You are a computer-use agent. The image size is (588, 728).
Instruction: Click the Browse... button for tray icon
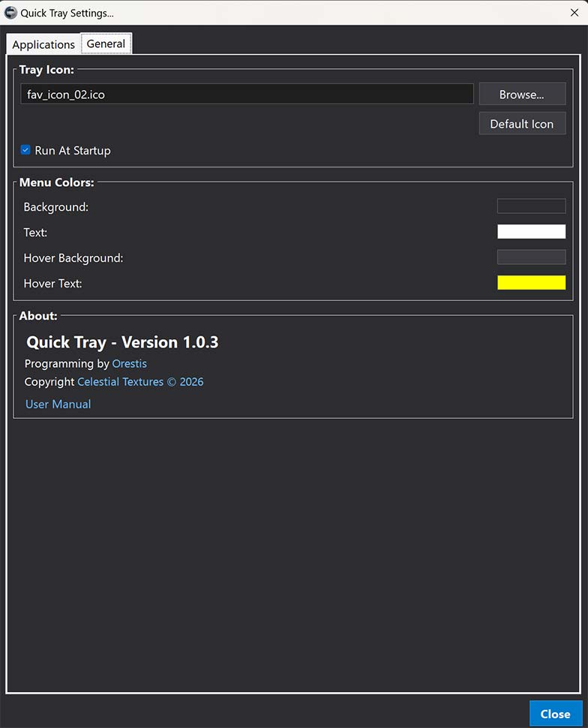(x=522, y=95)
